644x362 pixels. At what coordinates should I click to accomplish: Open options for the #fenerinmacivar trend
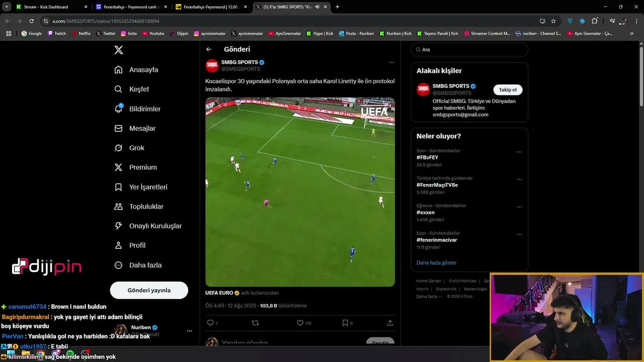(x=519, y=234)
